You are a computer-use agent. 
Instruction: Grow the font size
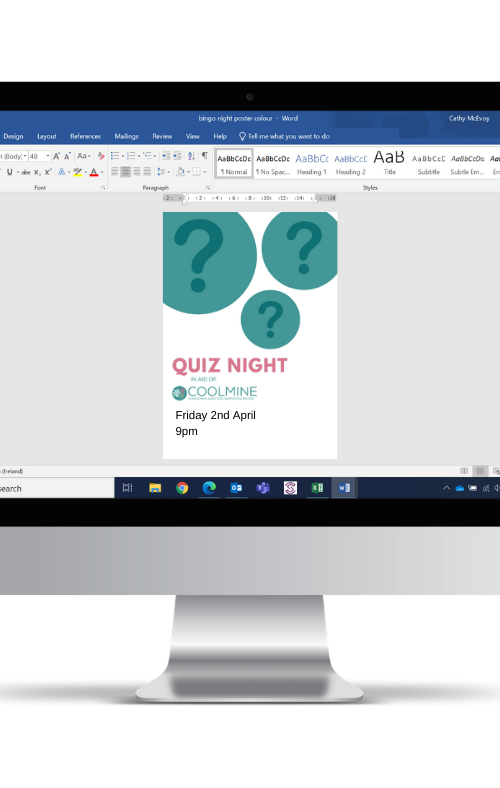pyautogui.click(x=56, y=156)
